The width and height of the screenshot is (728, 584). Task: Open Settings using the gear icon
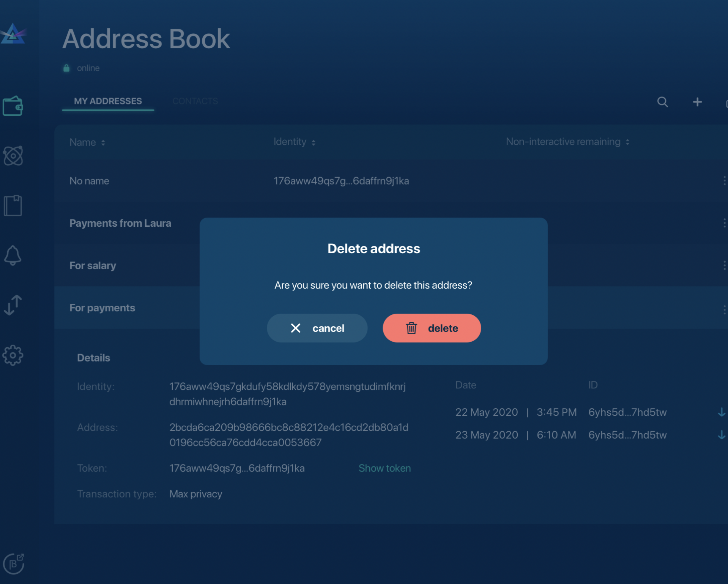(x=13, y=355)
